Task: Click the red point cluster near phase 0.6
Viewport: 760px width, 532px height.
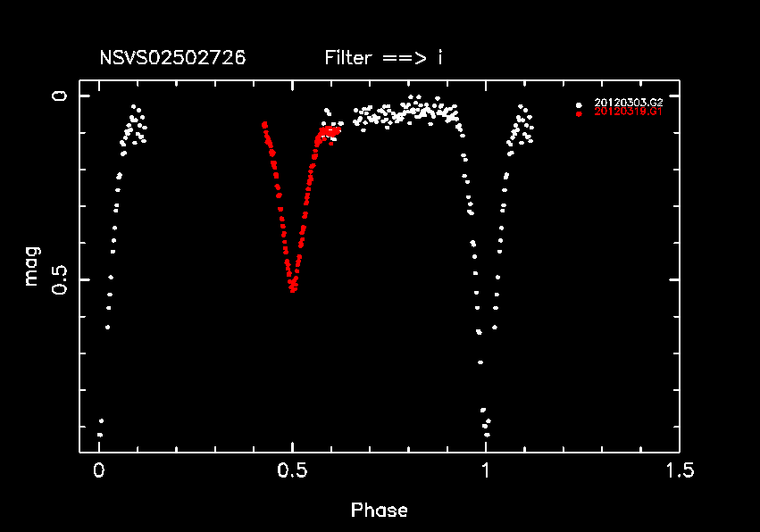Action: coord(329,132)
